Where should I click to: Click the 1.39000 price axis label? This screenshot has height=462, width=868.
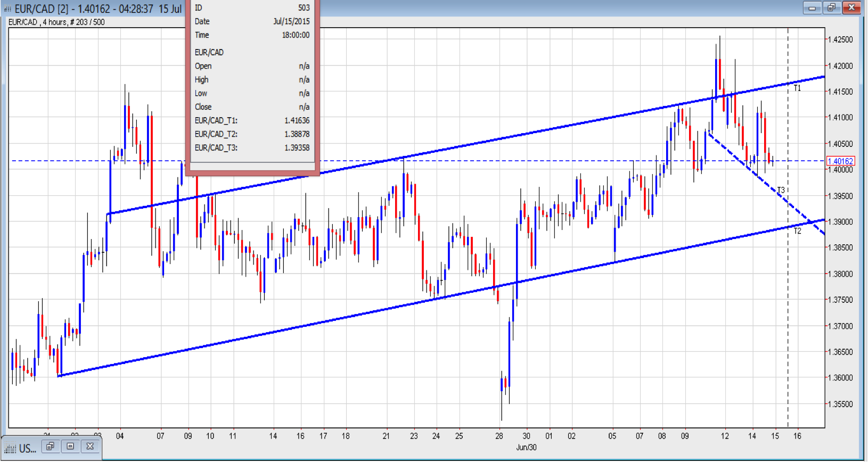(x=841, y=221)
